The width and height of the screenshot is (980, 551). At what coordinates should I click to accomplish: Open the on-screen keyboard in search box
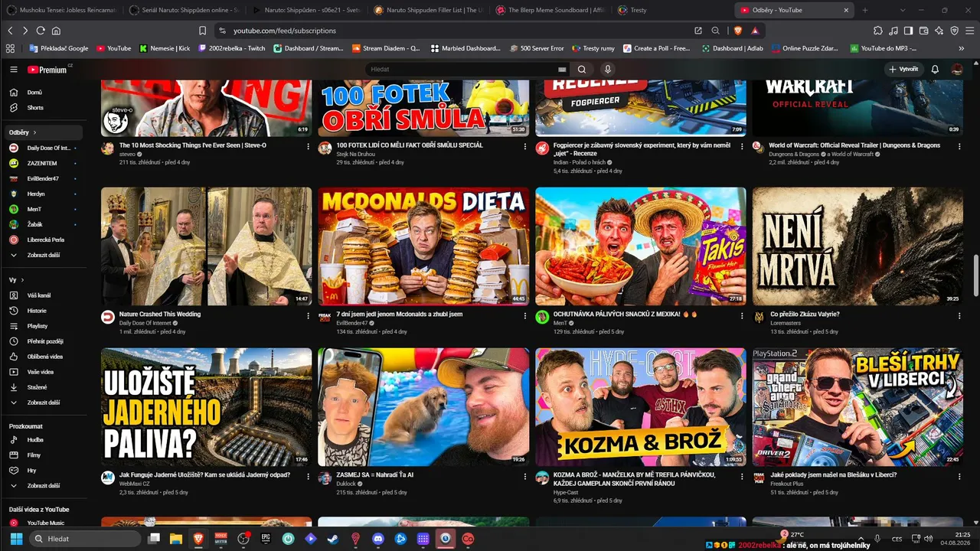tap(562, 70)
